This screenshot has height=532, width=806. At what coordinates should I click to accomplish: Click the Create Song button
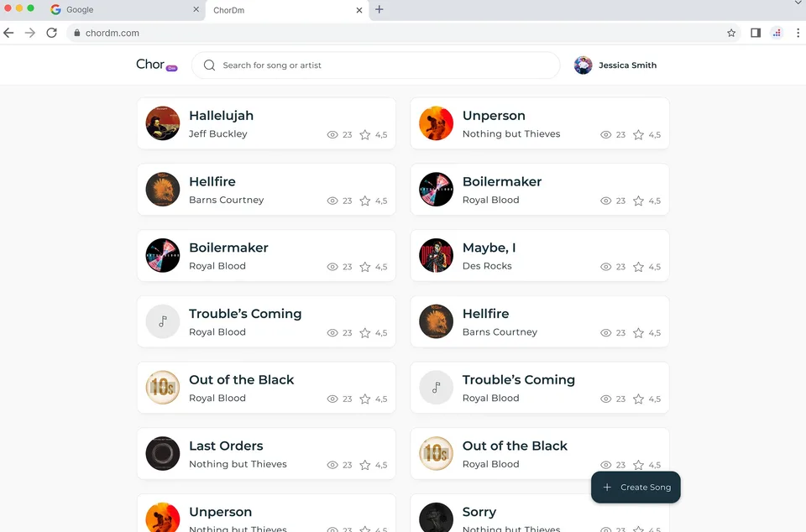pyautogui.click(x=636, y=488)
